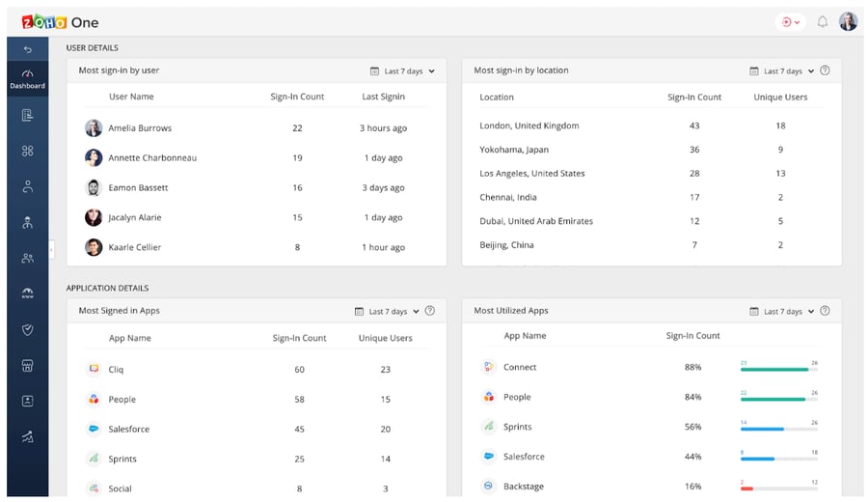868x502 pixels.
Task: Click the Location column header
Action: [x=497, y=97]
